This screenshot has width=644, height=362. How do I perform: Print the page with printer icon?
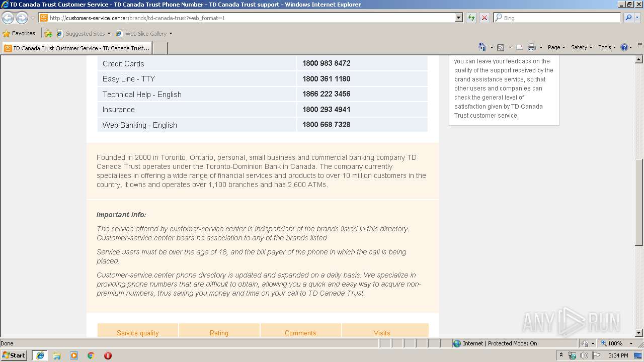coord(532,47)
